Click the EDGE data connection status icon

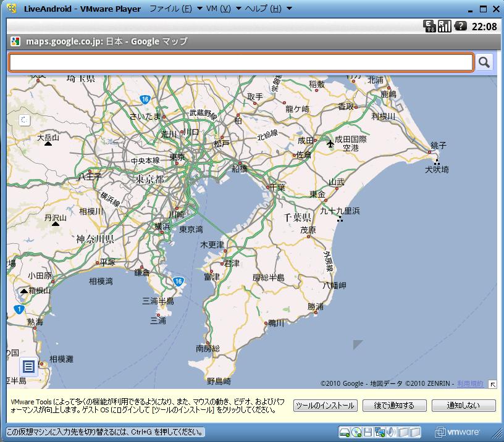pyautogui.click(x=429, y=26)
